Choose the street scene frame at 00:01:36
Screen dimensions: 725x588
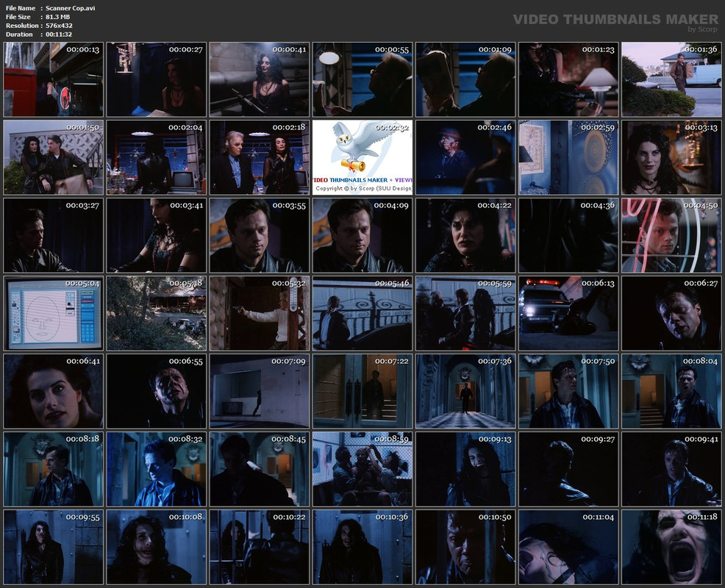[x=671, y=79]
